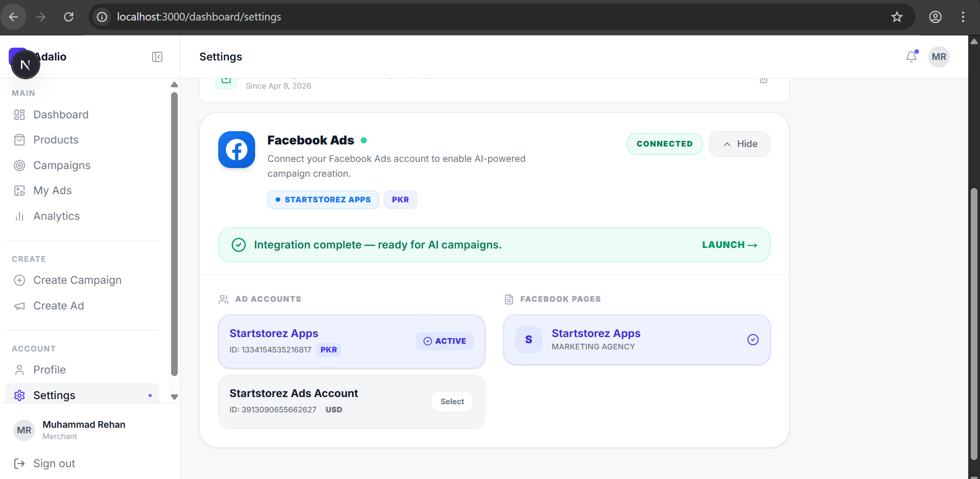980x479 pixels.
Task: Click the Campaigns target icon
Action: coord(19,165)
